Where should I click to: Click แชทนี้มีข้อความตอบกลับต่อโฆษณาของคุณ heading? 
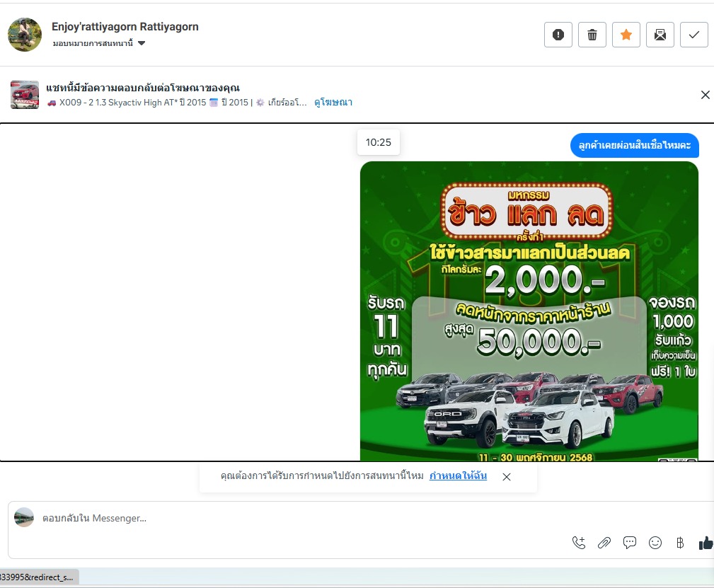coord(143,88)
